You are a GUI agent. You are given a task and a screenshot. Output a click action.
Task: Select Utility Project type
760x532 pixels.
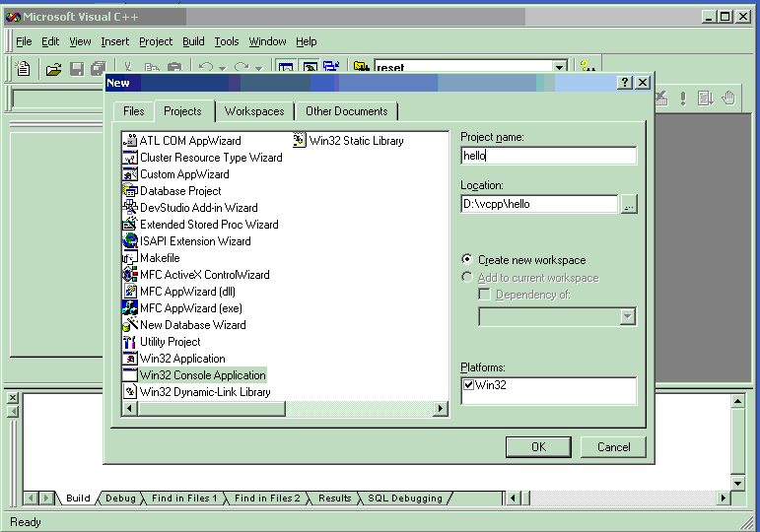[162, 342]
